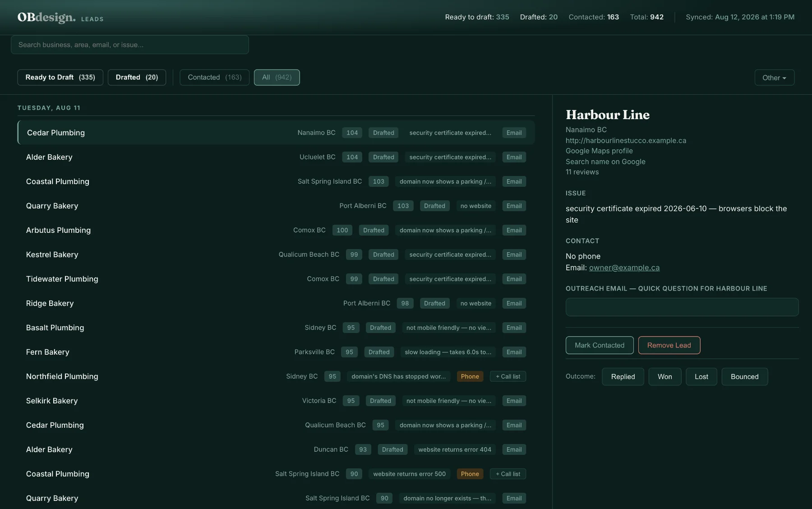812x509 pixels.
Task: Open the Arbutus Plumbing lead
Action: click(276, 230)
